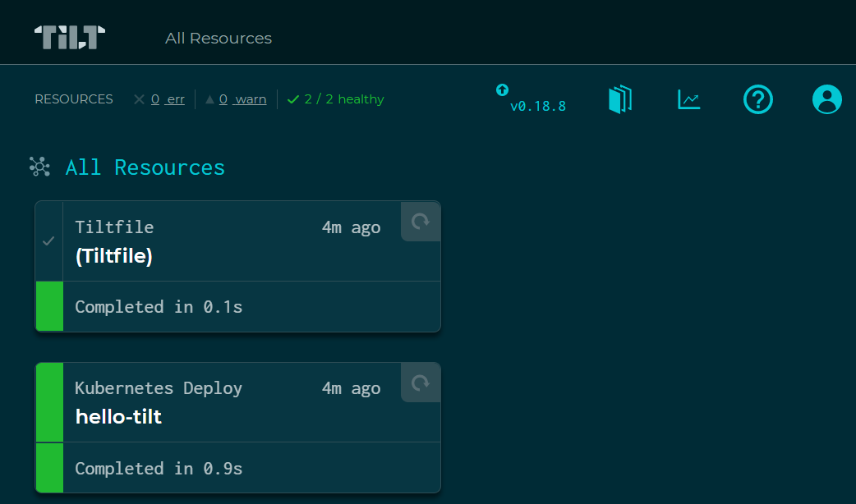Click Tiltfile's 4m ago timestamp
Image resolution: width=856 pixels, height=504 pixels.
351,227
